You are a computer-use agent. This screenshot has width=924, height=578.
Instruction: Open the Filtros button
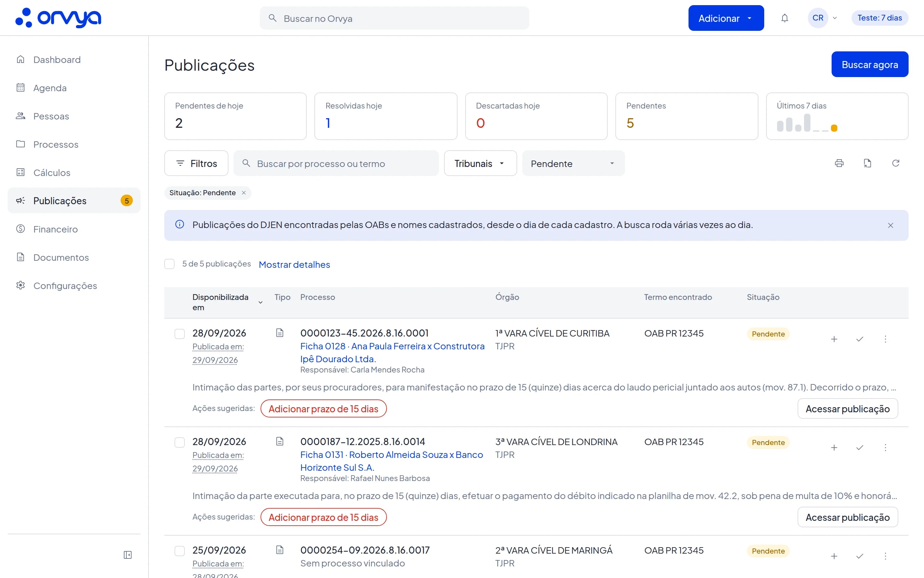196,163
